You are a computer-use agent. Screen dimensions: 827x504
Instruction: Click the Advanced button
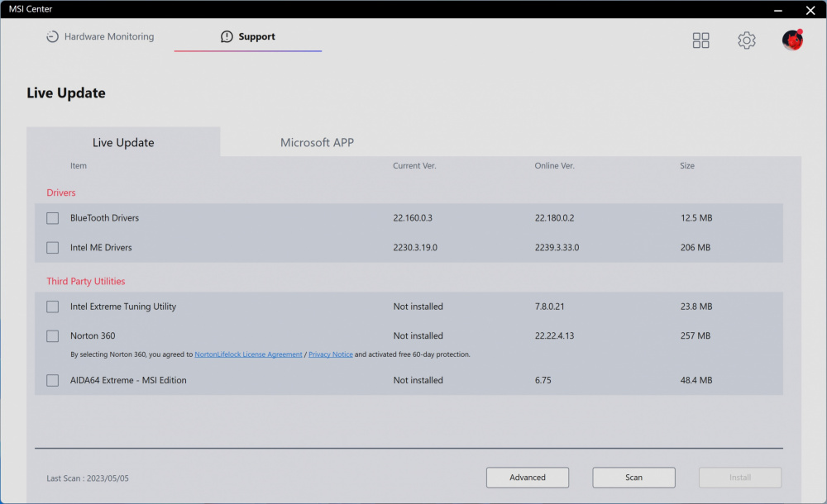pyautogui.click(x=528, y=478)
